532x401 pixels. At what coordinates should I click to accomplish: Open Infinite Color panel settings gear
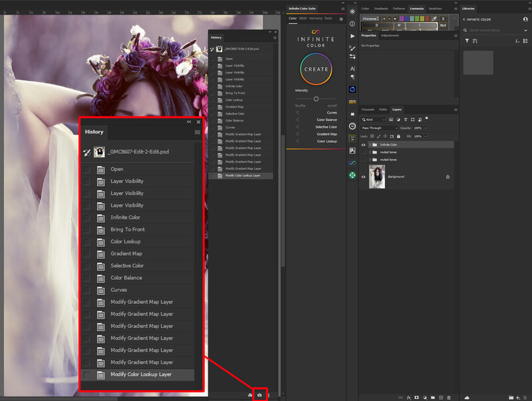point(341,19)
